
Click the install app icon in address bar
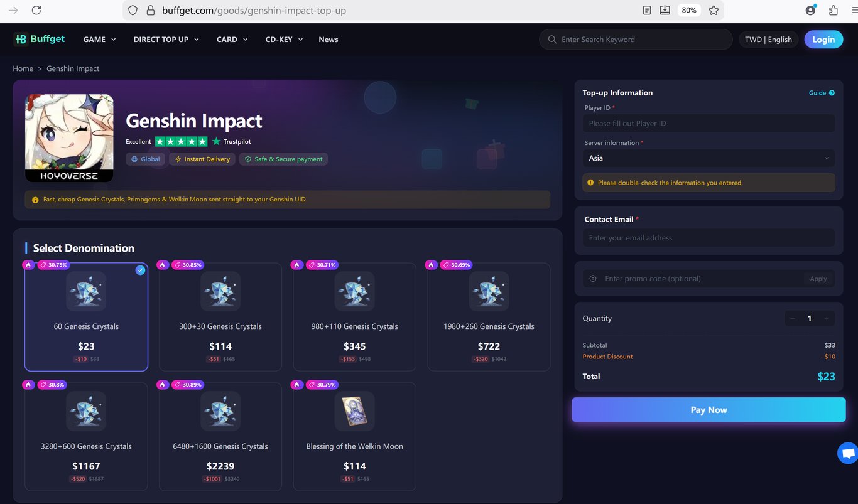pos(665,10)
